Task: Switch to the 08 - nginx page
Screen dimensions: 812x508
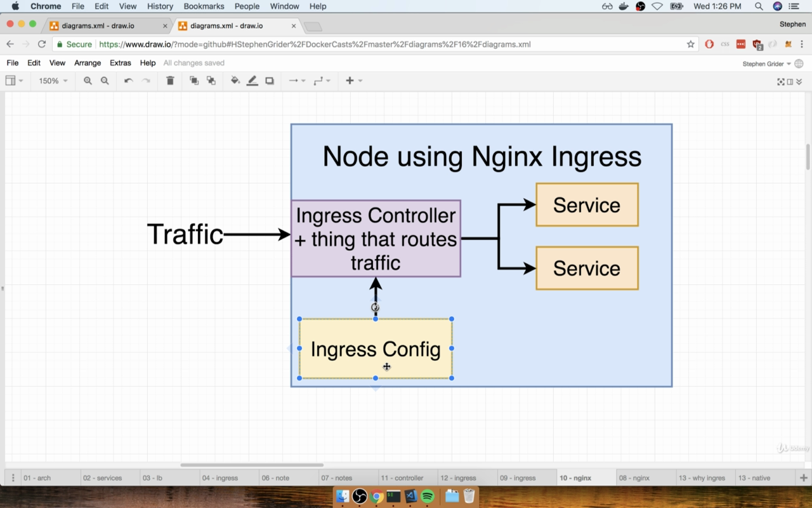Action: point(646,478)
